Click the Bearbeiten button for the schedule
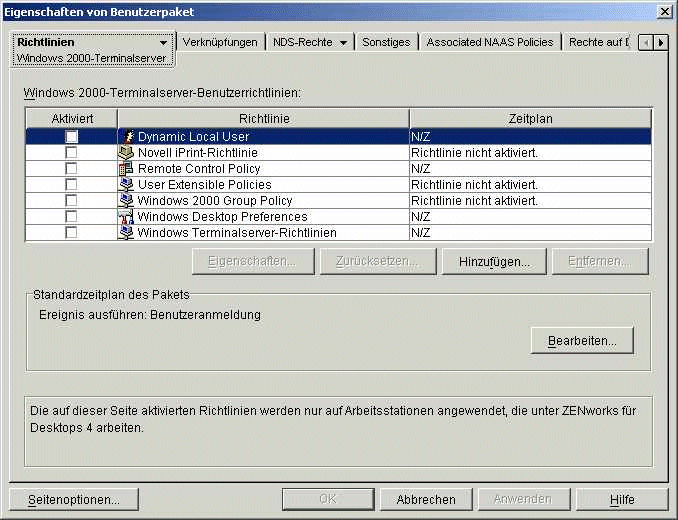This screenshot has height=520, width=678. [x=582, y=341]
